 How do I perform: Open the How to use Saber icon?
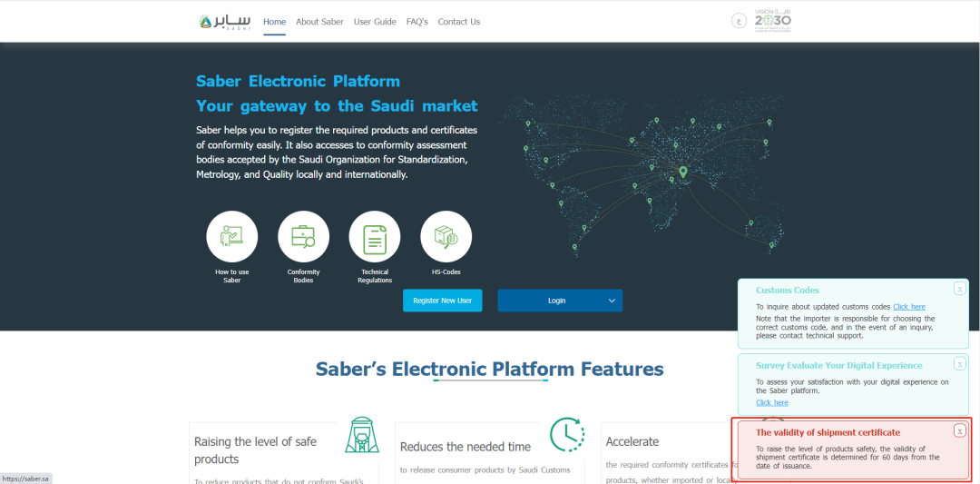(231, 237)
